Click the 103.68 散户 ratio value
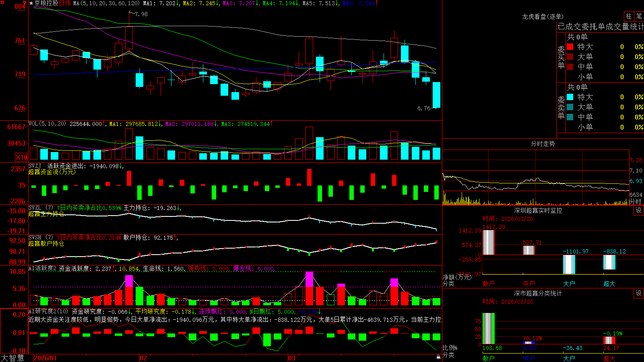Screen dimensions: 644x362 pyautogui.click(x=492, y=348)
